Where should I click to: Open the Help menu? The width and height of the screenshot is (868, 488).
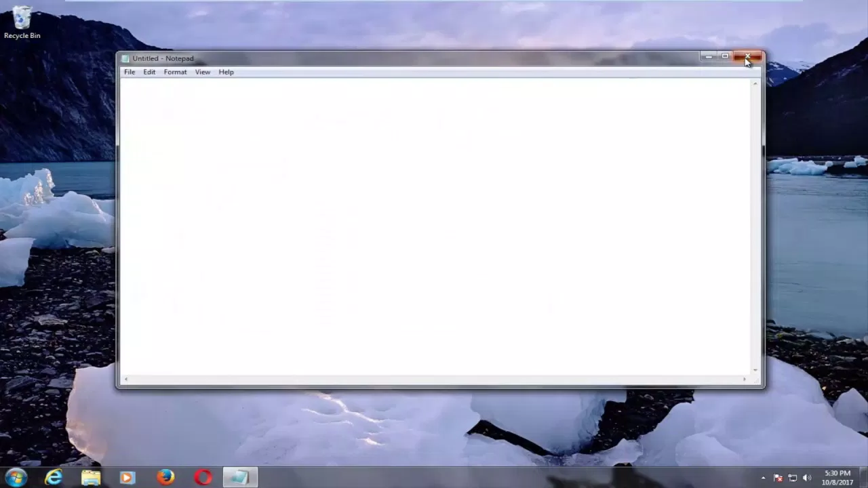[x=226, y=72]
